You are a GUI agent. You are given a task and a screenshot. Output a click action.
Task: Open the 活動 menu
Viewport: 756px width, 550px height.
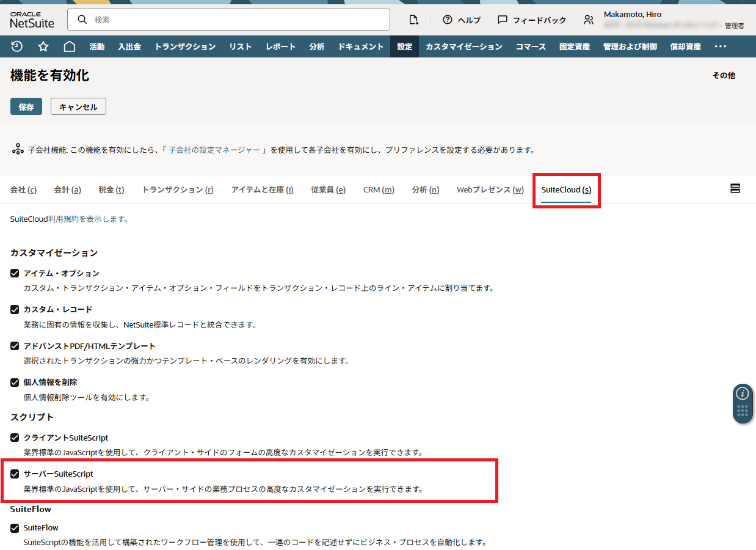(x=97, y=46)
